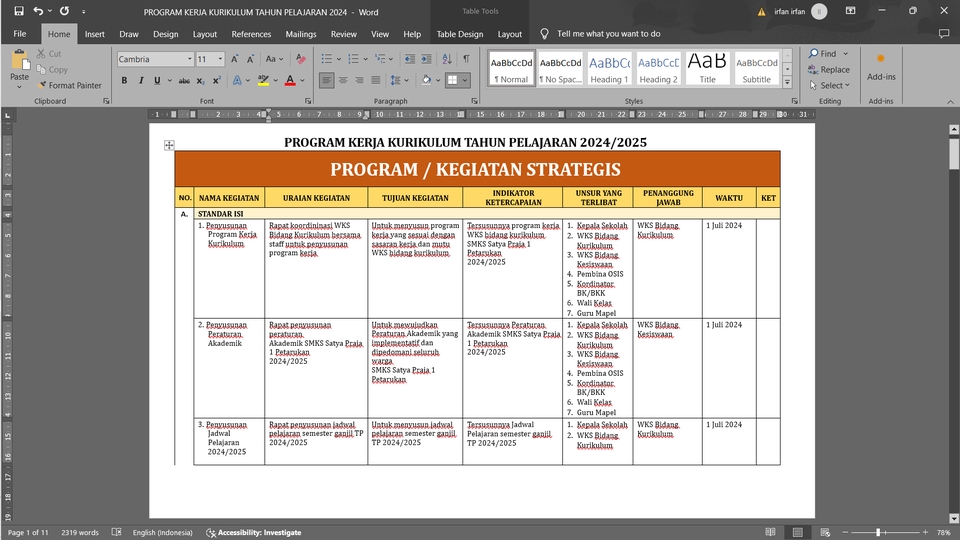Align text to the right
This screenshot has width=960, height=540.
(359, 80)
